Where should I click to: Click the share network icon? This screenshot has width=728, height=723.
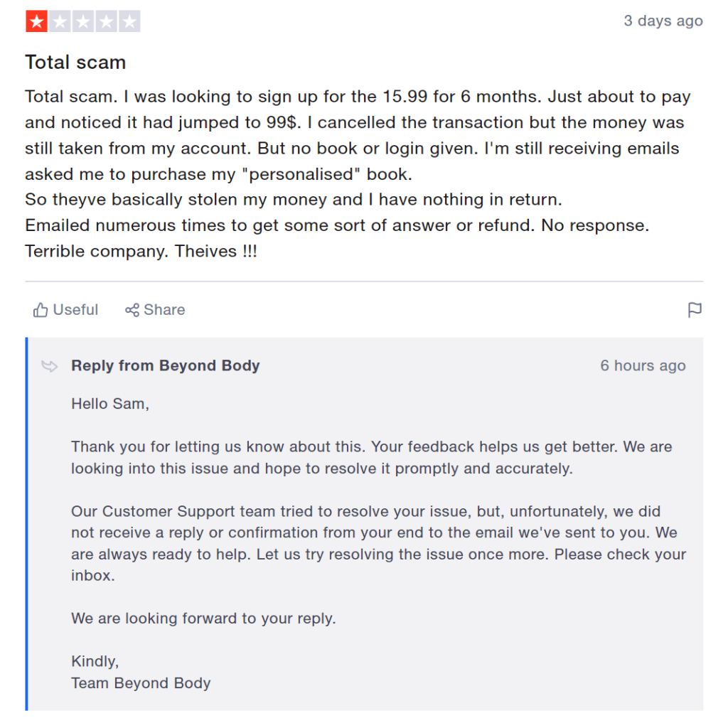coord(132,310)
